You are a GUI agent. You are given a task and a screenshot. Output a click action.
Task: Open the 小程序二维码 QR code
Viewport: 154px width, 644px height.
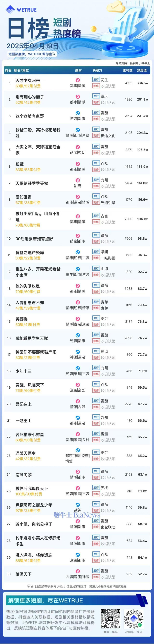[x=134, y=619]
